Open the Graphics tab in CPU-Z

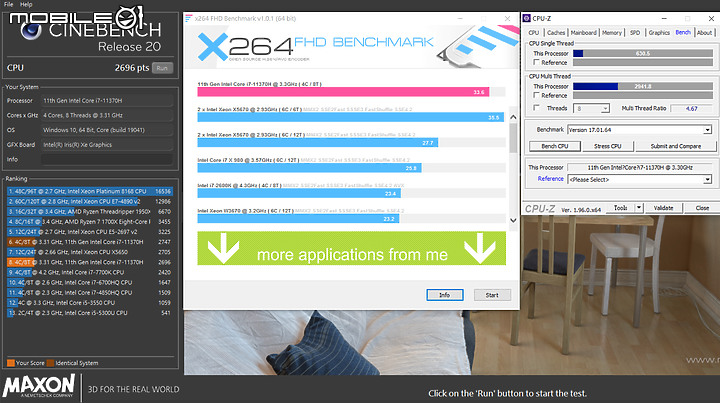(x=659, y=33)
